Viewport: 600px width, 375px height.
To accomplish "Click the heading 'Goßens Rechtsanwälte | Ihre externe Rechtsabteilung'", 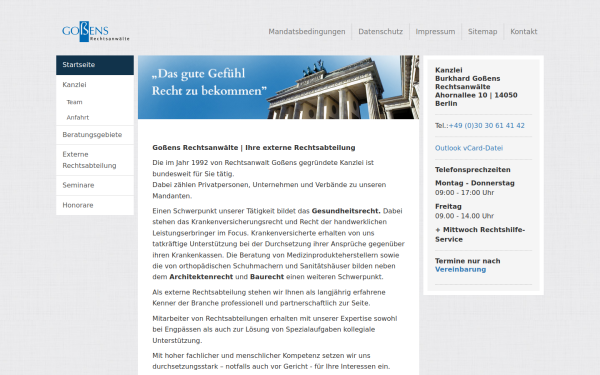I will (254, 148).
